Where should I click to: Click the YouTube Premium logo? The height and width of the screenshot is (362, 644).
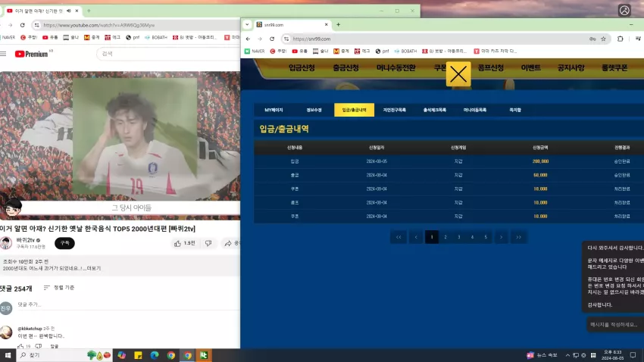(x=32, y=54)
